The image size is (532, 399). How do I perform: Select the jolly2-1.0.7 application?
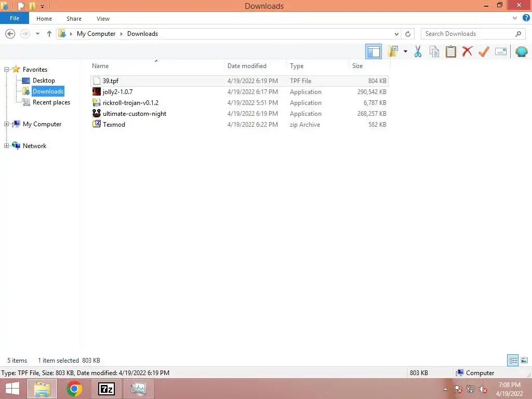240,91
